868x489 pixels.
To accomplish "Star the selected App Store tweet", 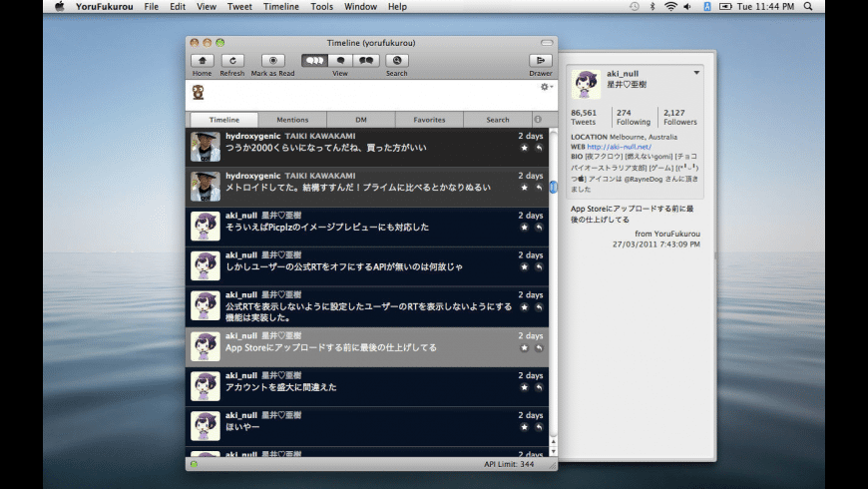I will click(524, 348).
